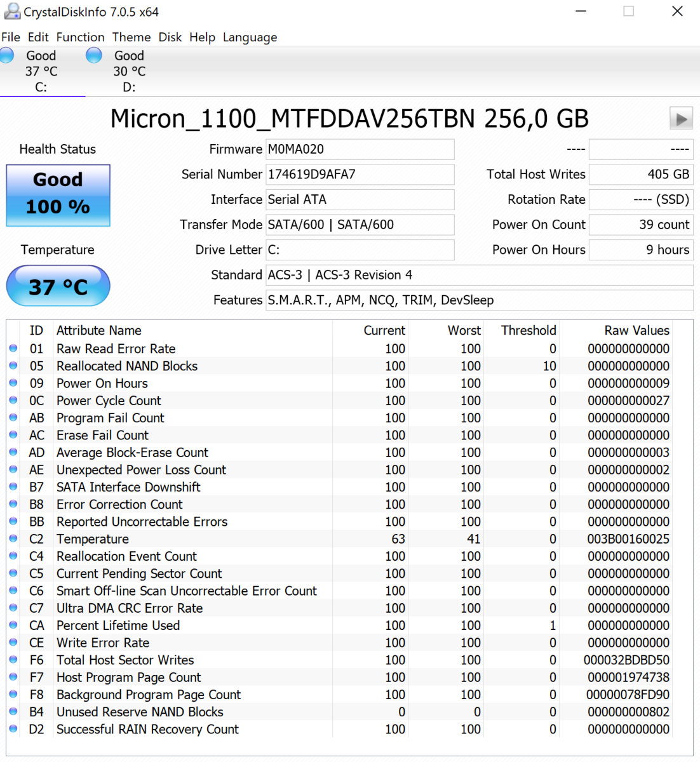Click the status dot for Unexpected Power Loss Count

pos(13,469)
